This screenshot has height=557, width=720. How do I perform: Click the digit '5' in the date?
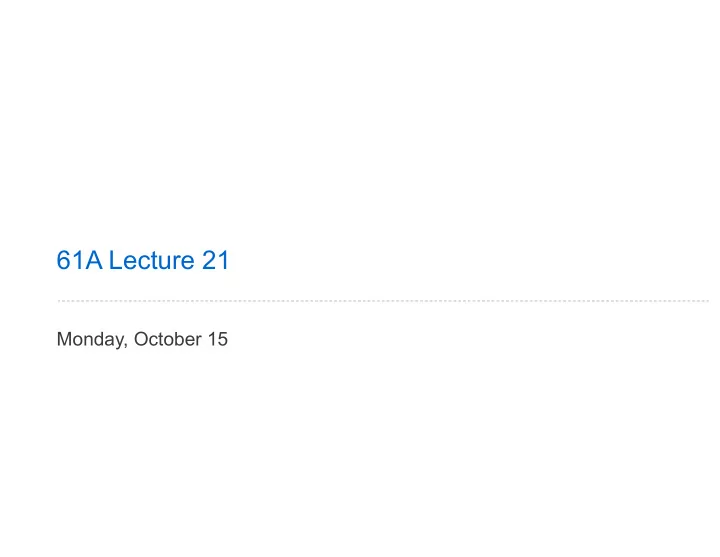coord(223,339)
